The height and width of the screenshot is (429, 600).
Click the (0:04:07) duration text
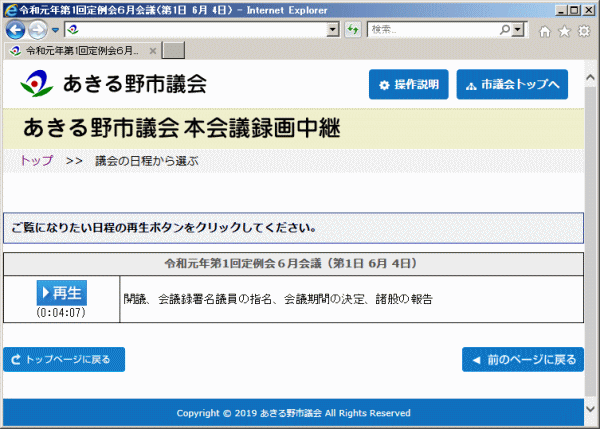61,313
